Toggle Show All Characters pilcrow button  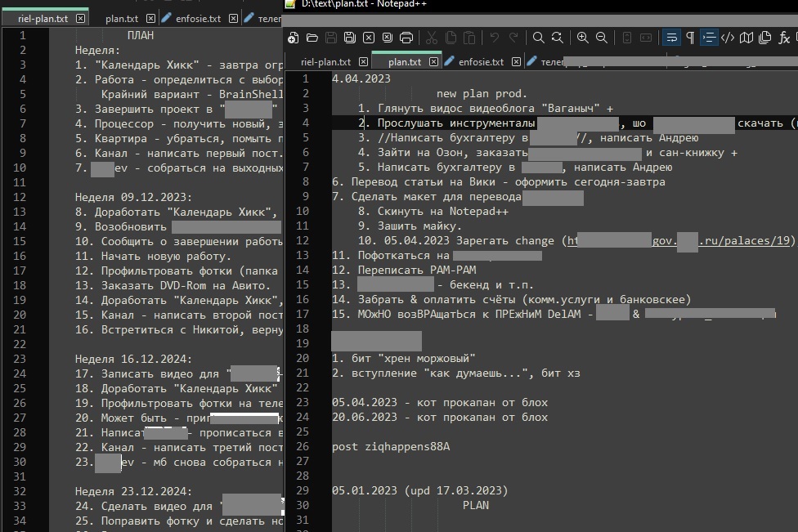point(690,38)
